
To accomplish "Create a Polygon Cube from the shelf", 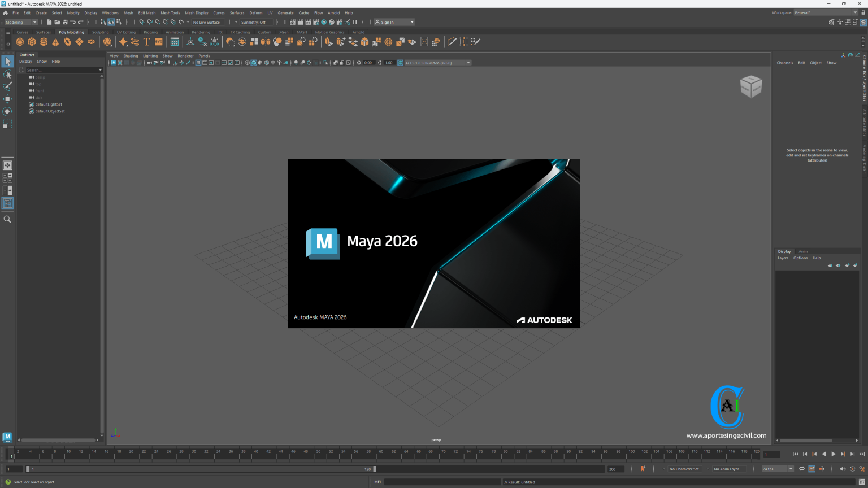I will pos(32,41).
